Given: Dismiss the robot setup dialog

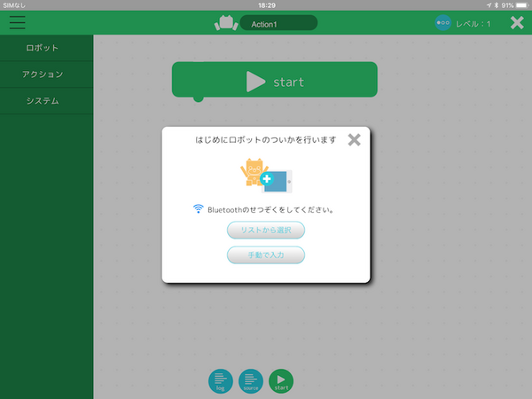Looking at the screenshot, I should [x=354, y=139].
